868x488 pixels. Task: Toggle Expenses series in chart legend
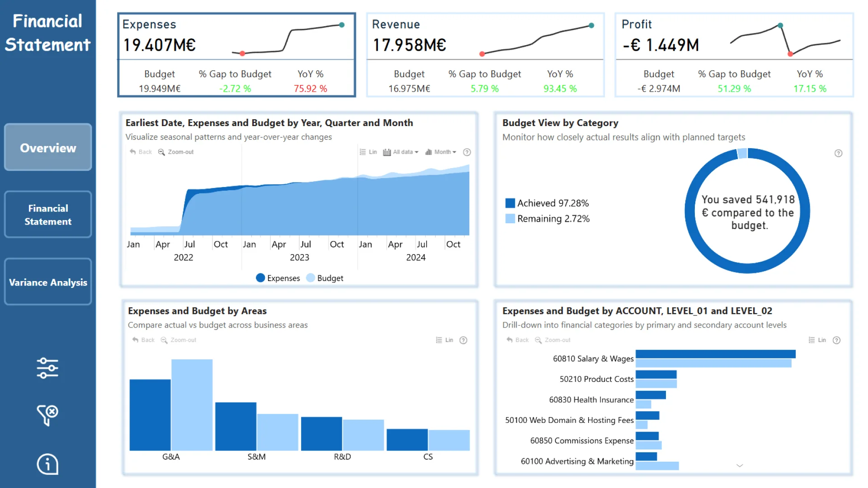pyautogui.click(x=278, y=278)
